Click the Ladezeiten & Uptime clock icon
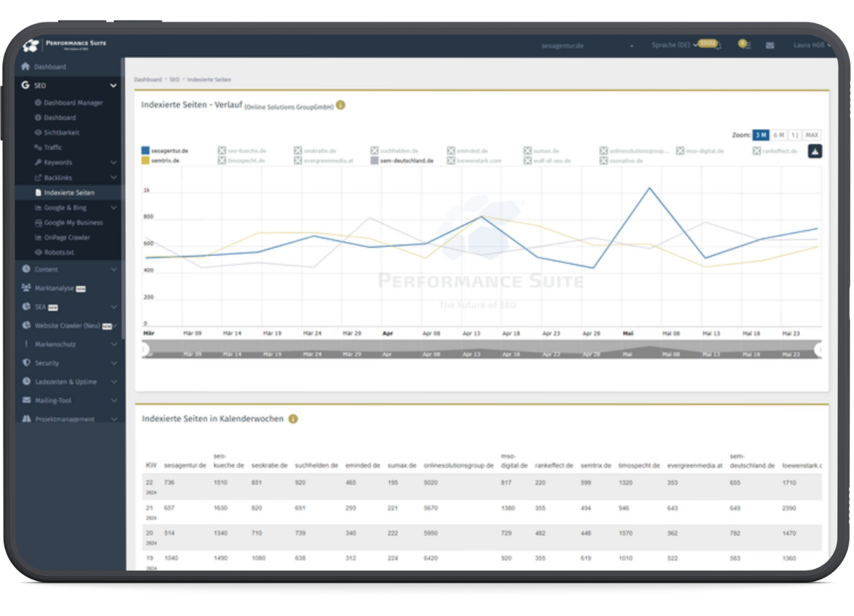The height and width of the screenshot is (616, 854). point(26,381)
